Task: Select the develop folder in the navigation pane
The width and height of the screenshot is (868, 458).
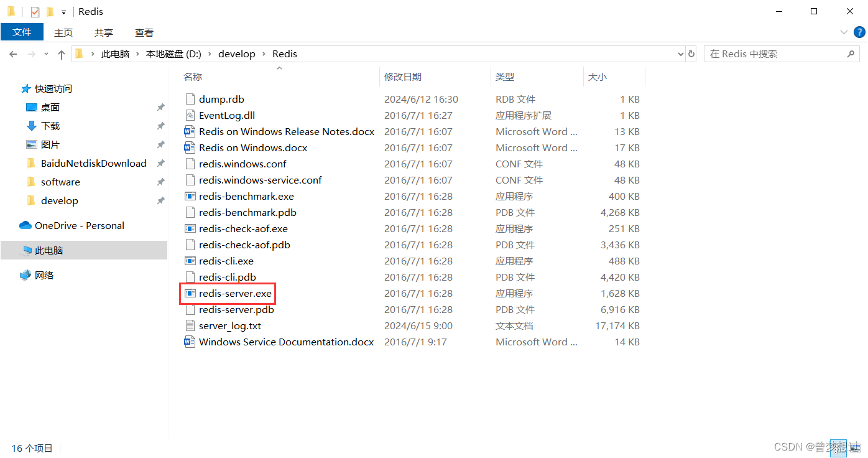Action: tap(60, 200)
